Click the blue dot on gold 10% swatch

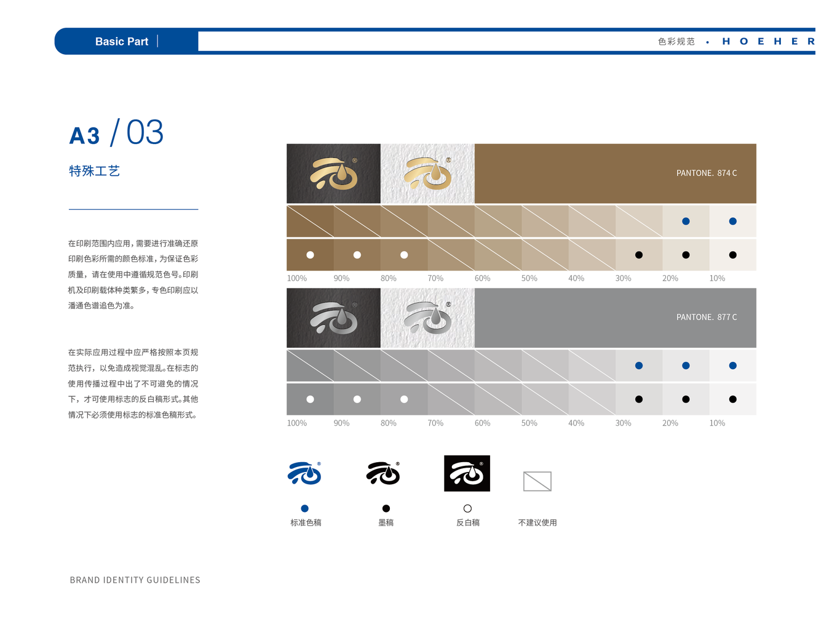(x=732, y=222)
